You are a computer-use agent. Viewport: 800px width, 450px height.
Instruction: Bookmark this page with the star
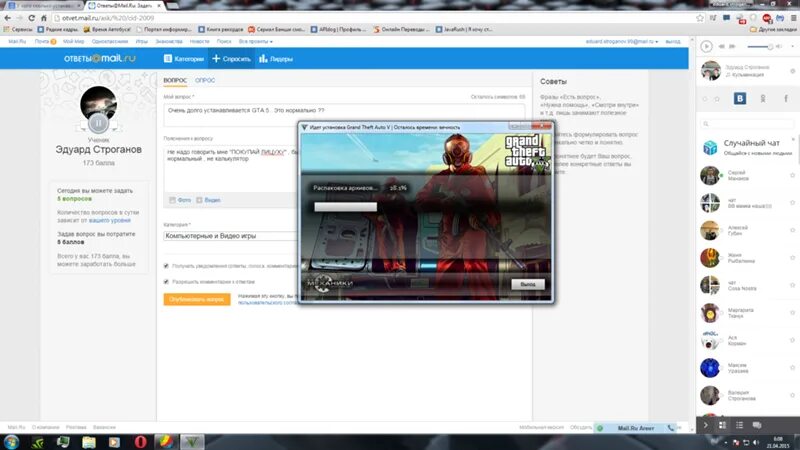[700, 18]
